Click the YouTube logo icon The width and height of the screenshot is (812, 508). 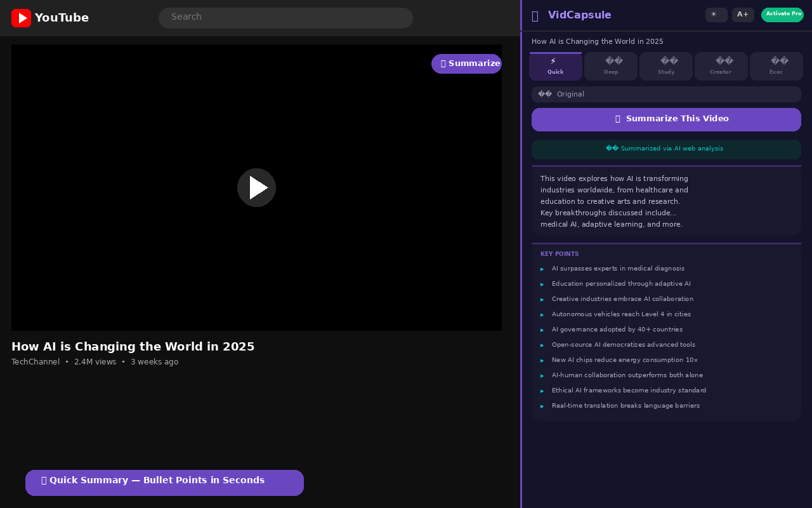point(21,18)
